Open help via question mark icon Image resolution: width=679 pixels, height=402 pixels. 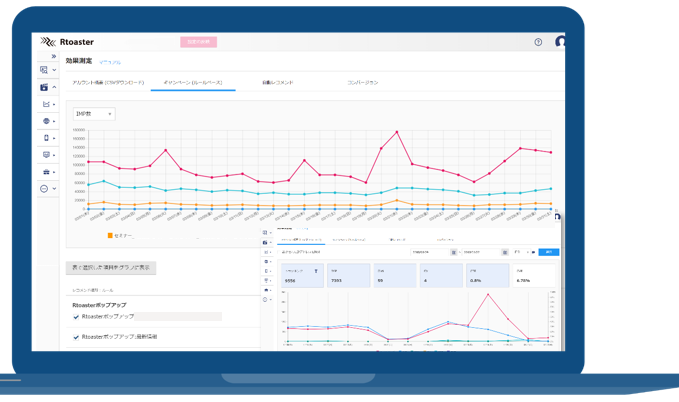pos(538,43)
